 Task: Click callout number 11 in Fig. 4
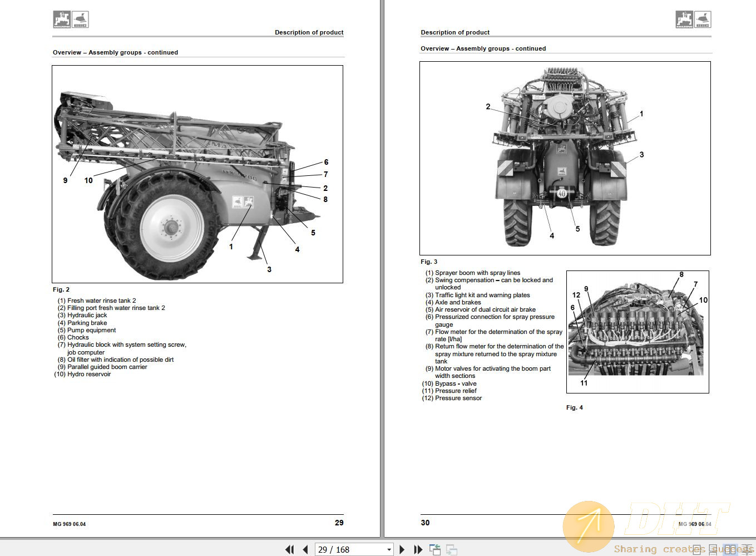coord(584,383)
